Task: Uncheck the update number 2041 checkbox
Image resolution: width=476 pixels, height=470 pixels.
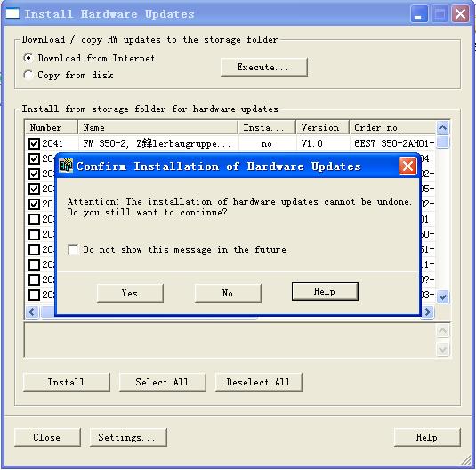Action: click(34, 143)
